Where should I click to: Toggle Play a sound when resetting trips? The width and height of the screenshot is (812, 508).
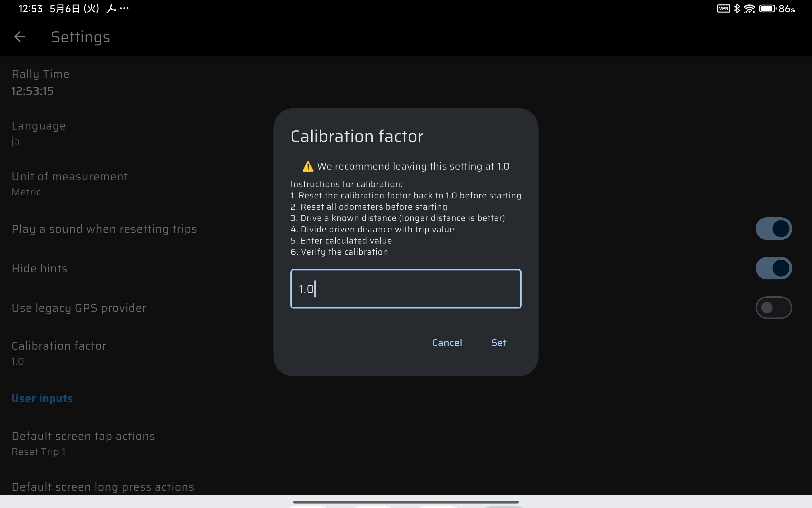pyautogui.click(x=773, y=229)
